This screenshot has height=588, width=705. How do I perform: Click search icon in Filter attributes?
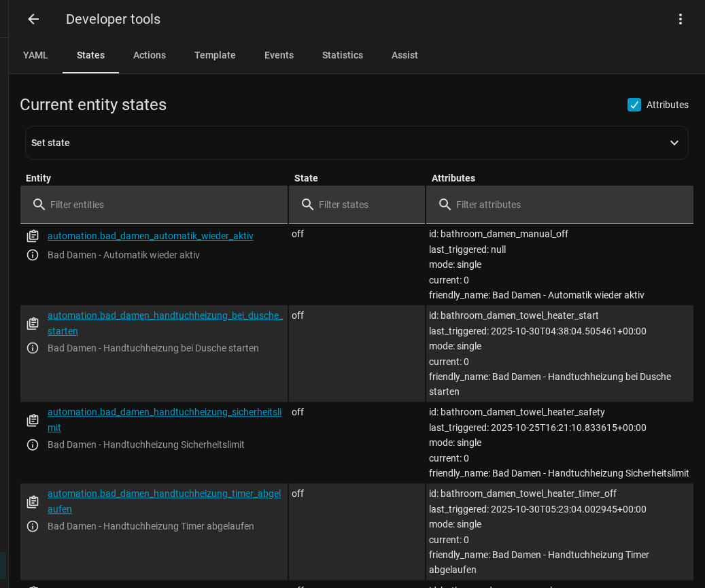coord(445,205)
